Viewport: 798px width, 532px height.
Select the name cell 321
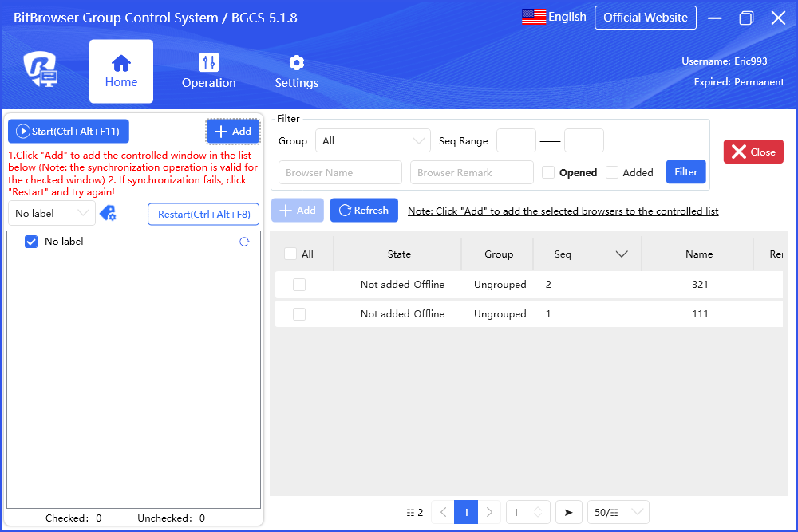coord(700,284)
